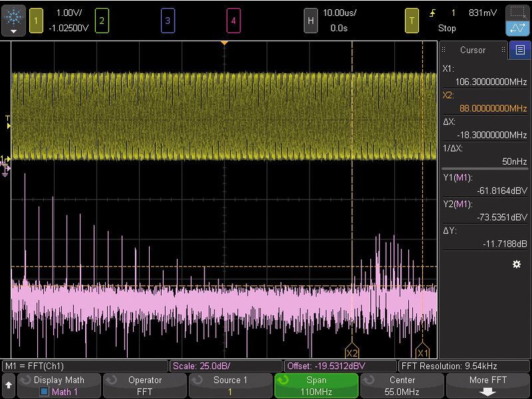Toggle Display Math 1 checkbox

click(x=44, y=392)
